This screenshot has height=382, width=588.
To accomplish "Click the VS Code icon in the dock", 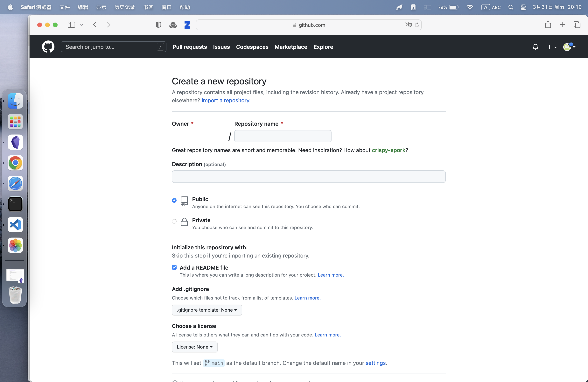I will pyautogui.click(x=15, y=225).
